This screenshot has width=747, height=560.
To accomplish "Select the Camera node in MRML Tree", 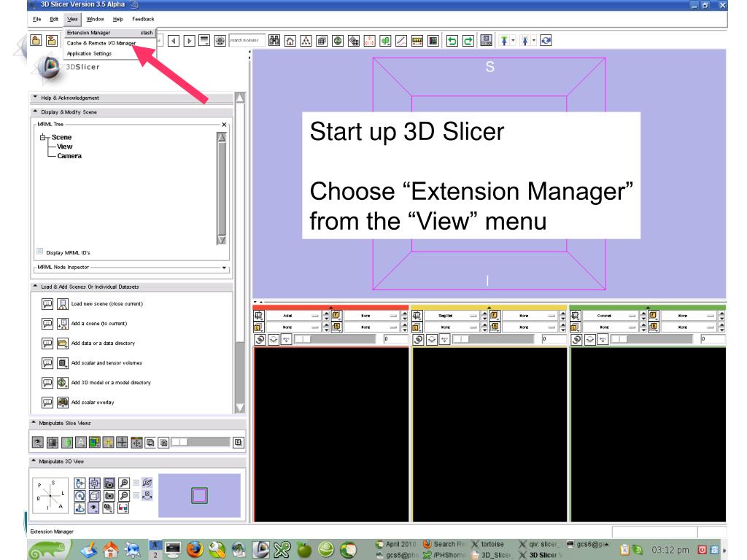I will click(x=69, y=156).
